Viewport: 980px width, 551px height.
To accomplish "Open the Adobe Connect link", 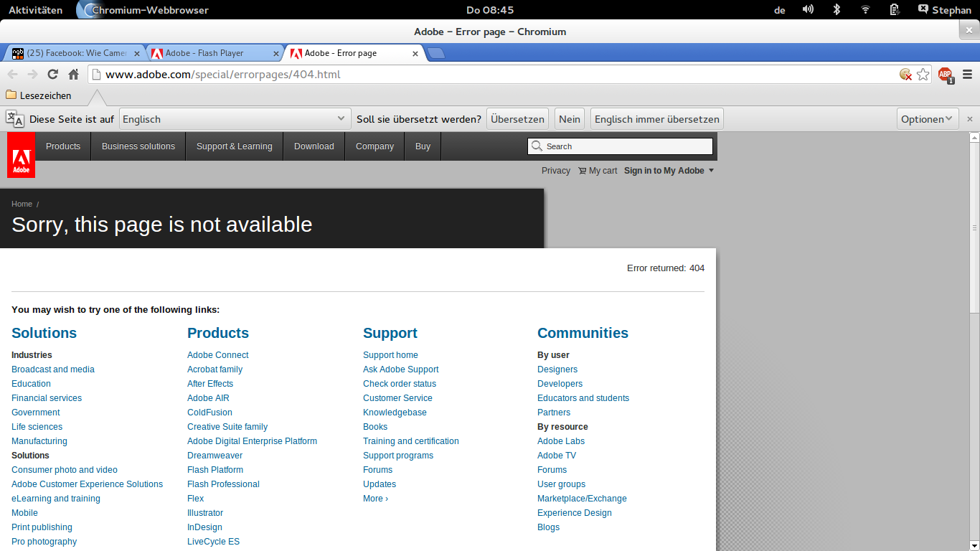I will tap(218, 355).
